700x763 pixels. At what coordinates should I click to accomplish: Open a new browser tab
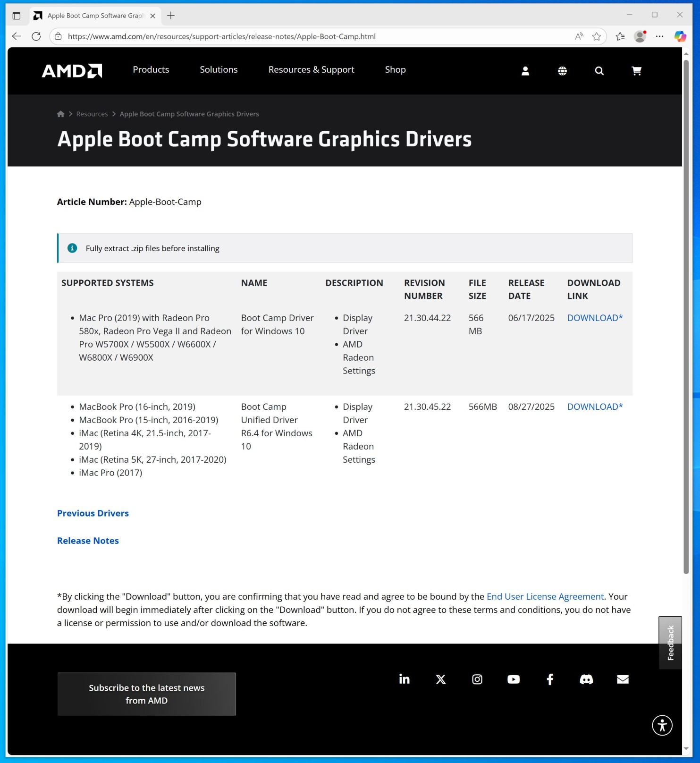[171, 16]
